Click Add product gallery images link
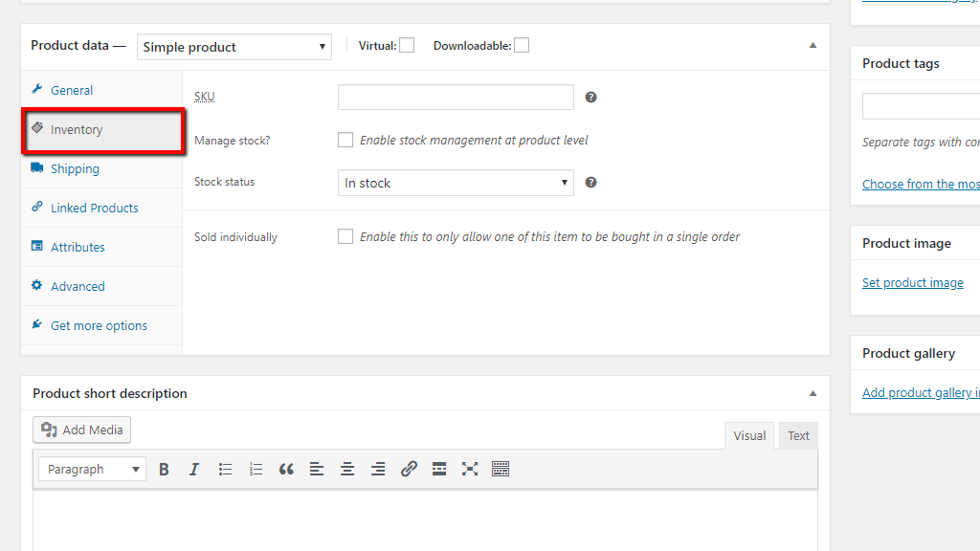Image resolution: width=980 pixels, height=551 pixels. (x=922, y=392)
